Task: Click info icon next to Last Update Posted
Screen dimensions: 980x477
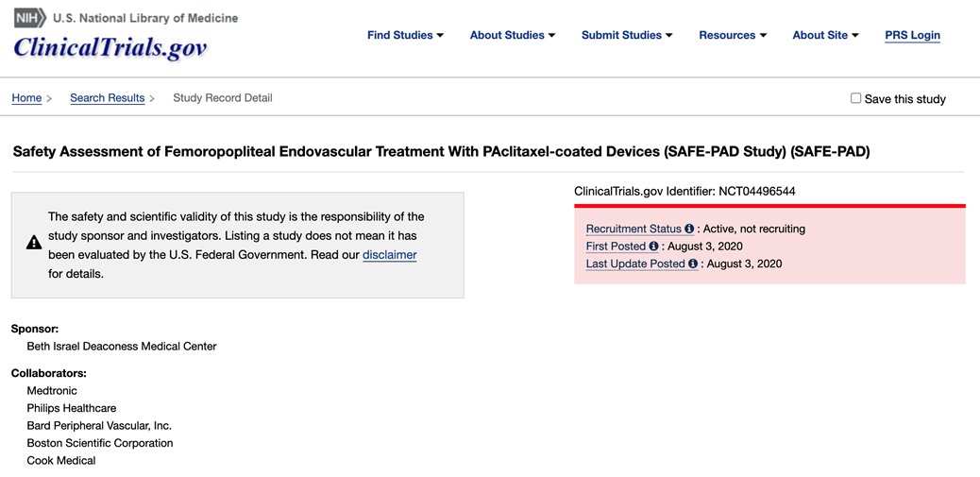Action: click(692, 264)
